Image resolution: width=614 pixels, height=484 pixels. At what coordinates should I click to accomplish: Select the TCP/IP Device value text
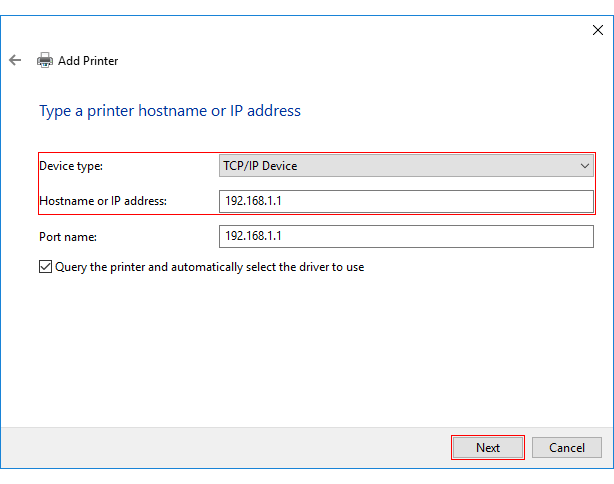click(260, 165)
